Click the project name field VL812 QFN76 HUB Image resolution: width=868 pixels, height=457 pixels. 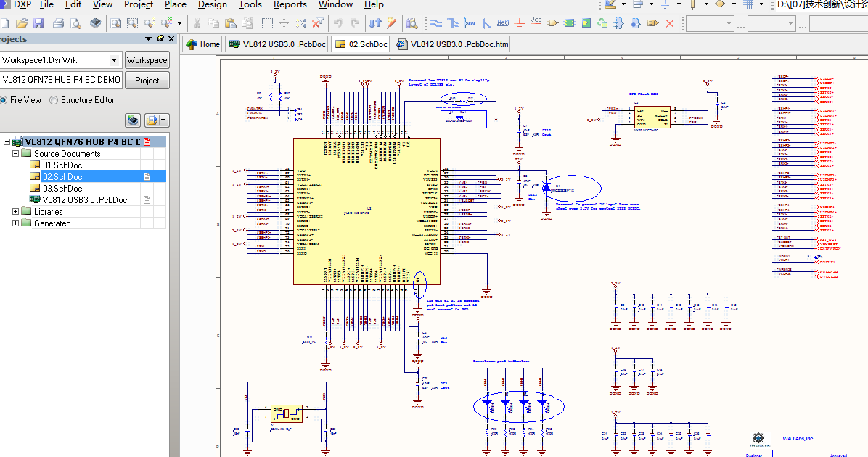[61, 80]
